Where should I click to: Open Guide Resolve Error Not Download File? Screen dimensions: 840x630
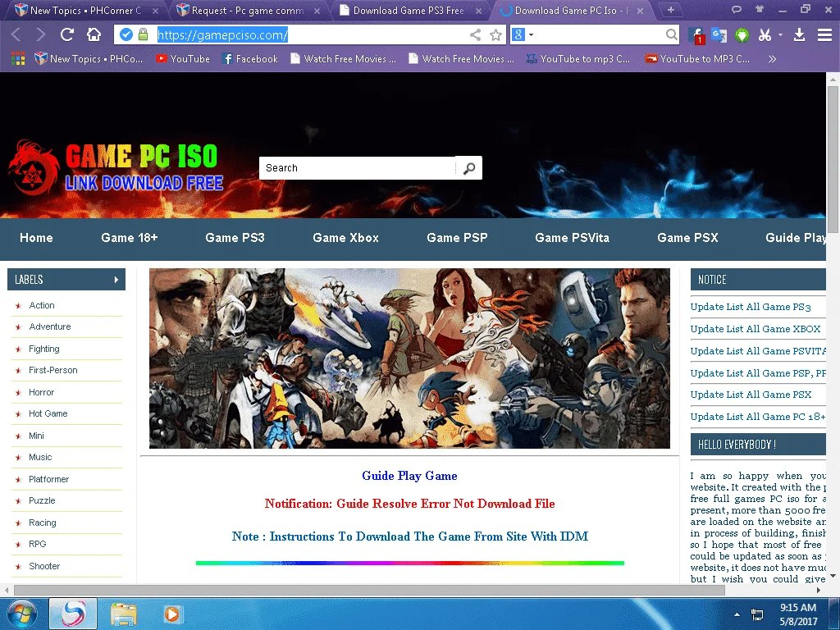point(445,504)
